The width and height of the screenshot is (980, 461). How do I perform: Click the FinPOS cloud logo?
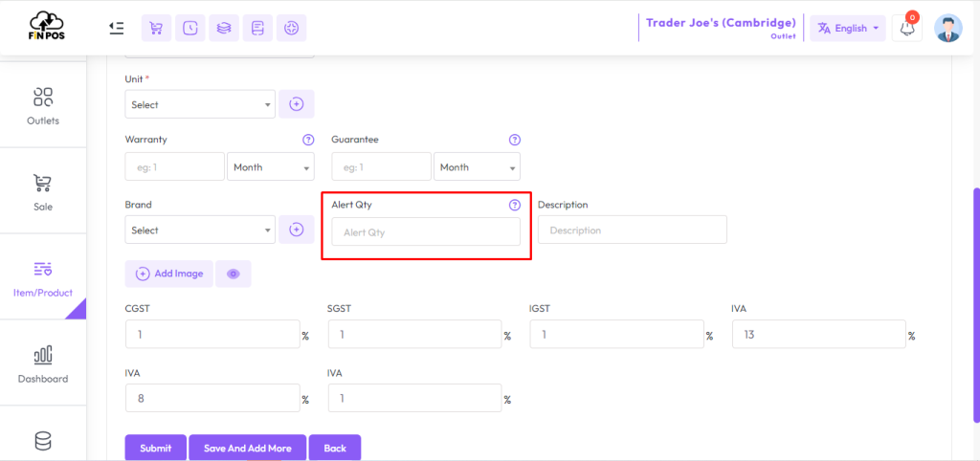point(47,26)
